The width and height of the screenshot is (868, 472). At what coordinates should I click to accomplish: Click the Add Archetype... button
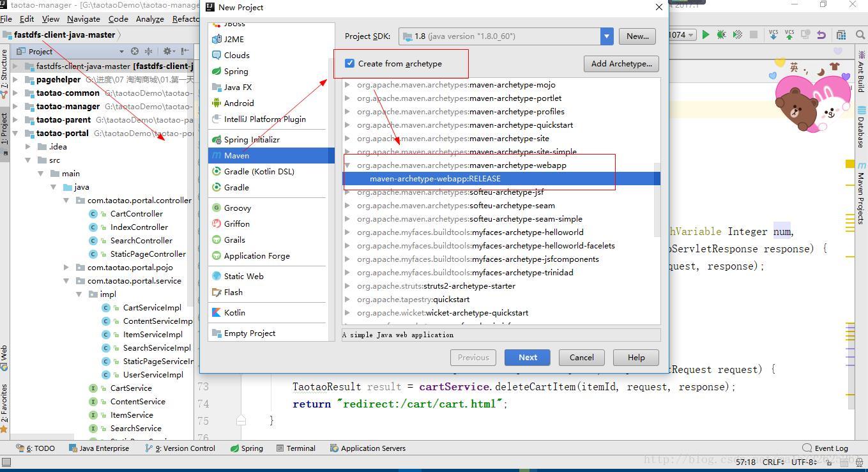[x=621, y=64]
